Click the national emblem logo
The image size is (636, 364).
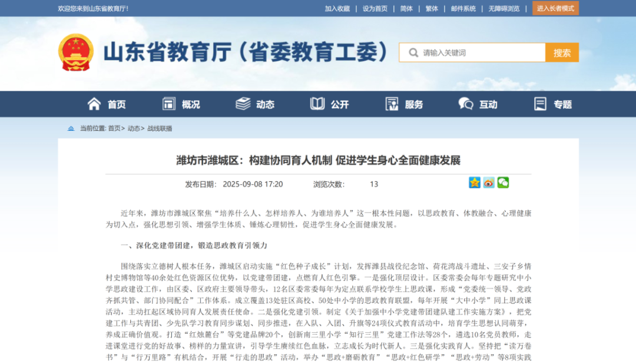click(76, 52)
